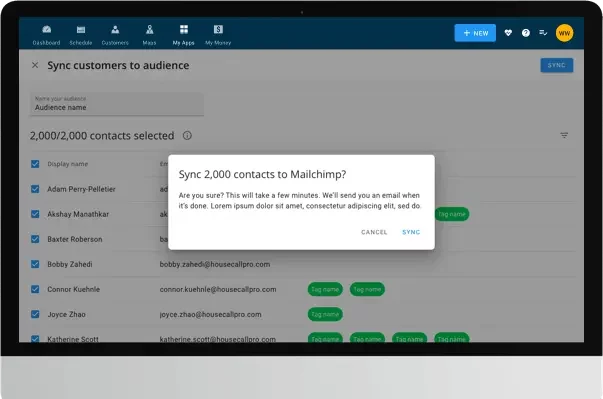Uncheck Baxter Roberson checkbox
This screenshot has height=399, width=603.
pyautogui.click(x=35, y=239)
